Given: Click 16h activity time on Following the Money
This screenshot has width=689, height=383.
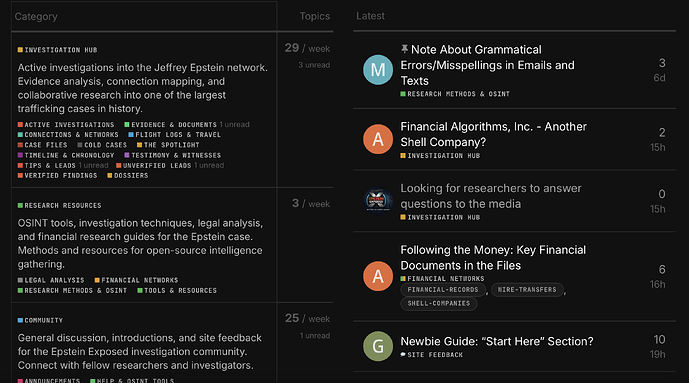Looking at the screenshot, I should coord(658,285).
